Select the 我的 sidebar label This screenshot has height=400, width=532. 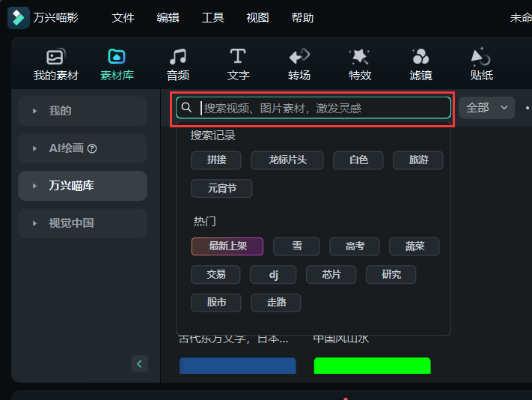point(60,111)
